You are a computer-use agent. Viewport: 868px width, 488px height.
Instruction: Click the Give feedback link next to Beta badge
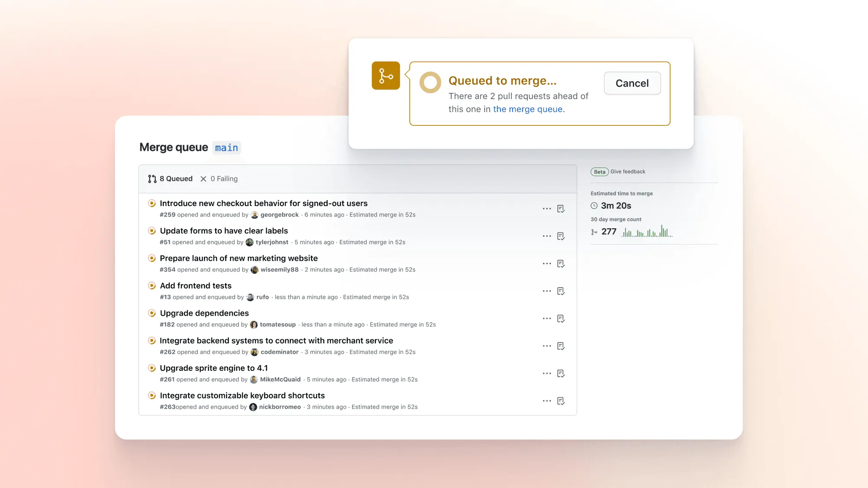627,171
